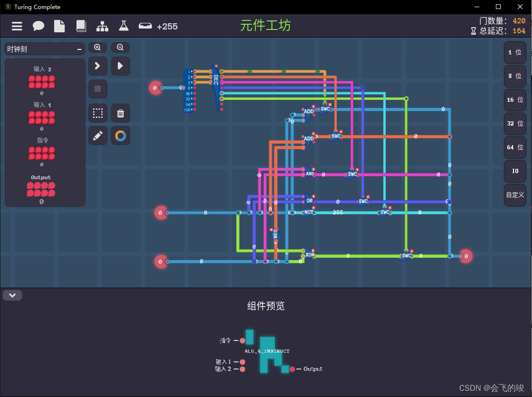Toggle a red bit under 输入 2
The width and height of the screenshot is (532, 397).
[41, 82]
